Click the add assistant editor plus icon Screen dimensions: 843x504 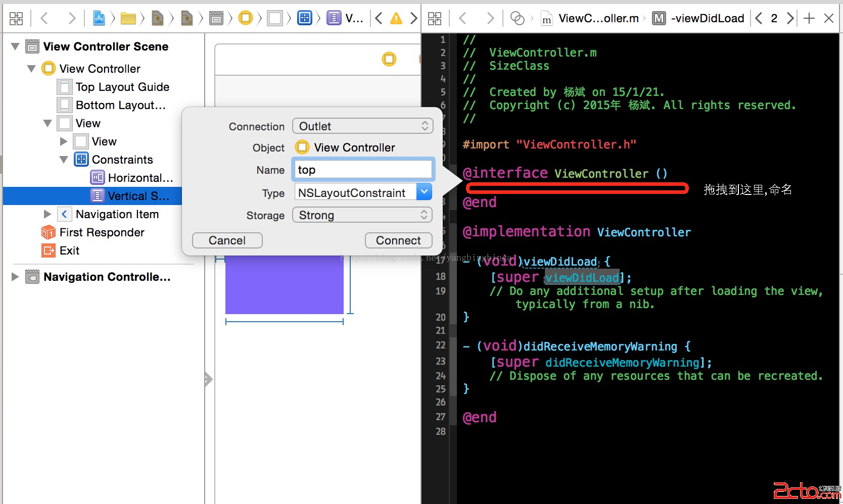click(x=809, y=19)
